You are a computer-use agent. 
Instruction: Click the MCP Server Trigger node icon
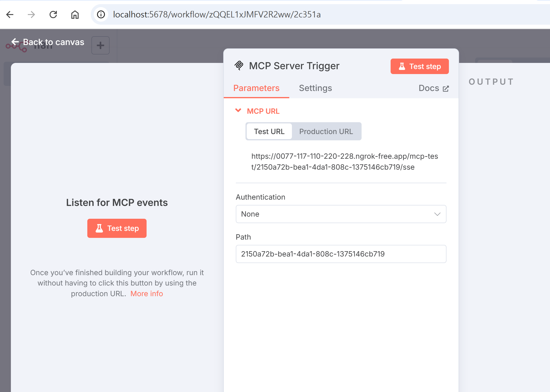click(239, 66)
